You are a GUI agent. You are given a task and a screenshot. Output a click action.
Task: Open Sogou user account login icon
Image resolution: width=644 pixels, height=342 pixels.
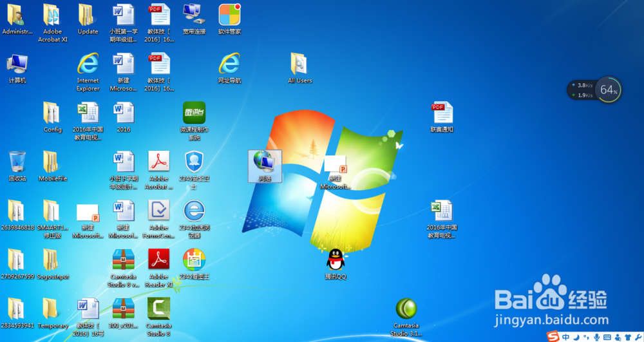tap(618, 337)
